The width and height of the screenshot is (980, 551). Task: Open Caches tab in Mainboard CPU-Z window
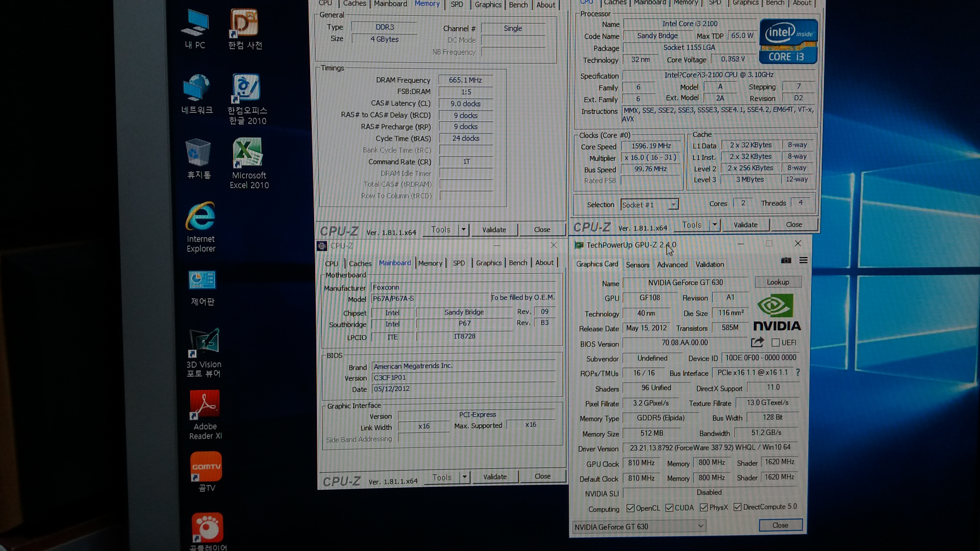tap(360, 263)
